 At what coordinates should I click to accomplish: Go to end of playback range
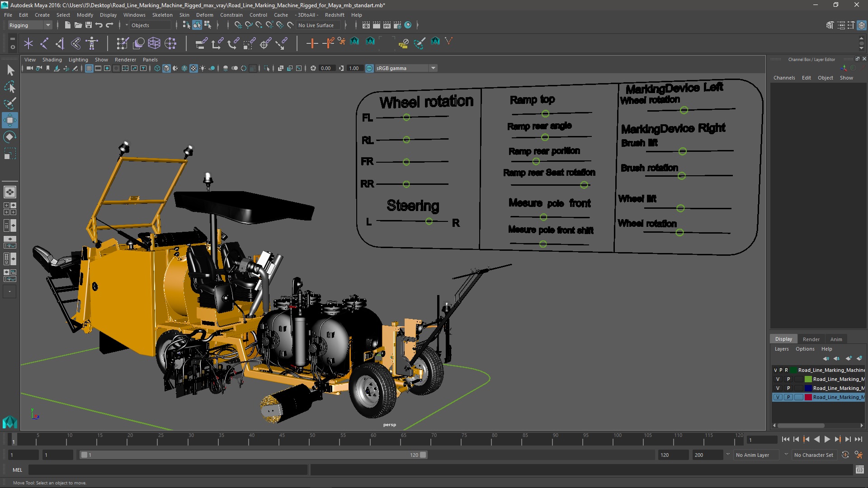(x=858, y=439)
